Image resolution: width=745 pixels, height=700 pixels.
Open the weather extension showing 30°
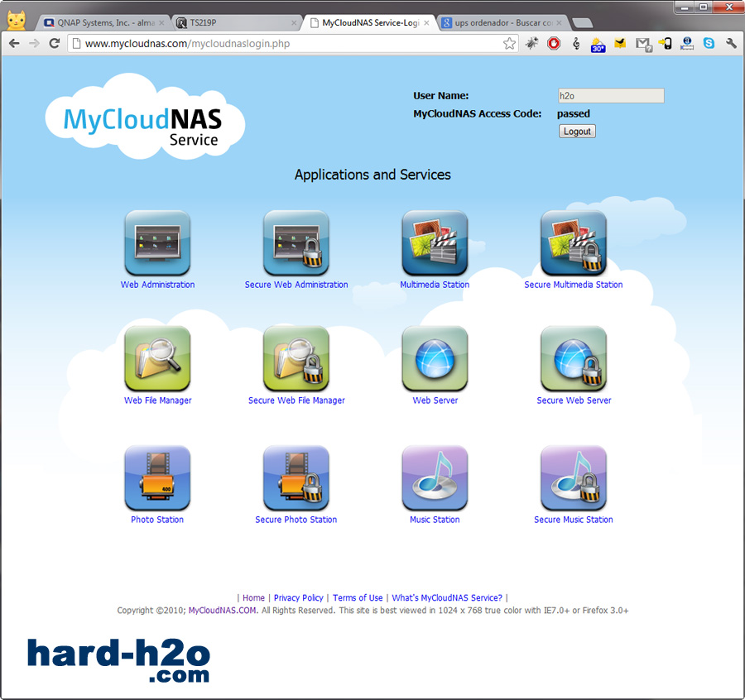598,45
